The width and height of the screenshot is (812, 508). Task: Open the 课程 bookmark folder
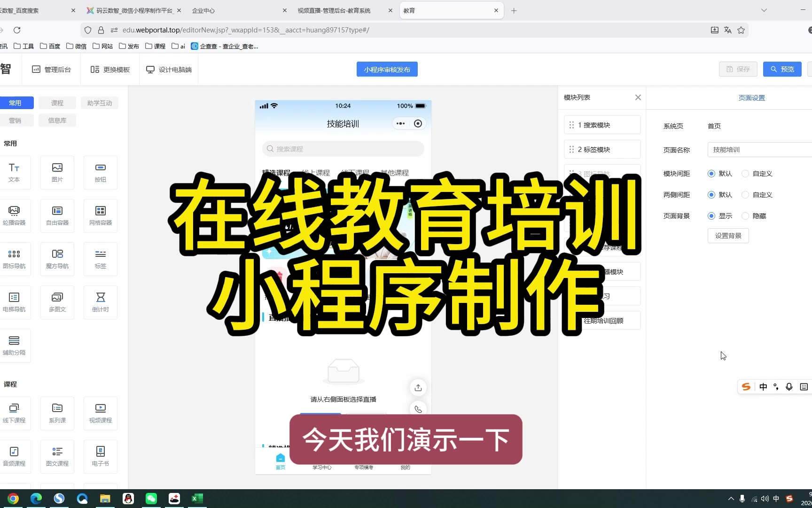[156, 46]
